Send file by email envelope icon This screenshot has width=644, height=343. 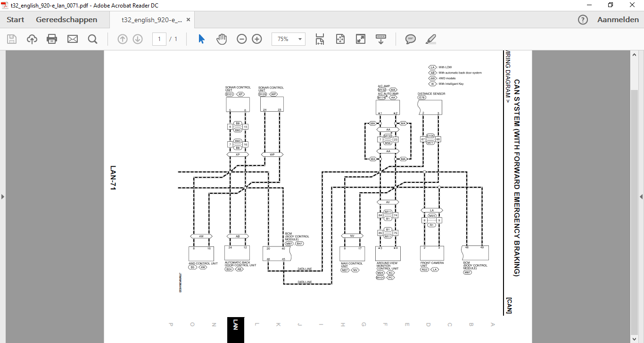click(x=72, y=39)
